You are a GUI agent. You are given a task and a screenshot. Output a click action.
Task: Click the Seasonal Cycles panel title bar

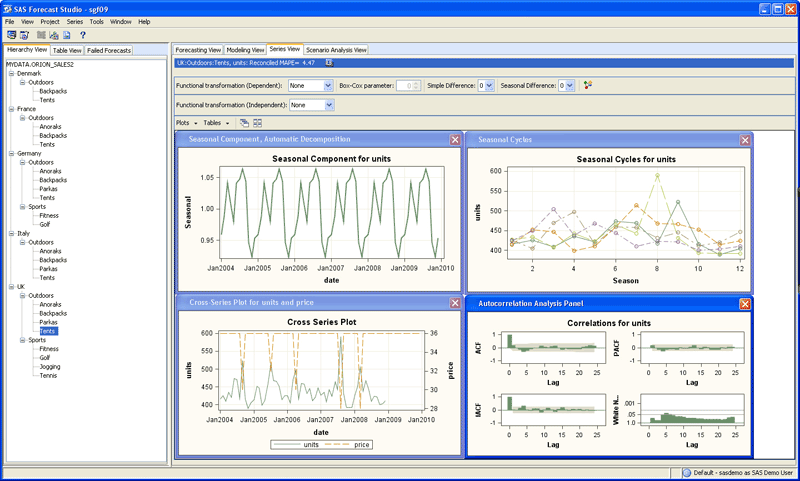point(607,140)
